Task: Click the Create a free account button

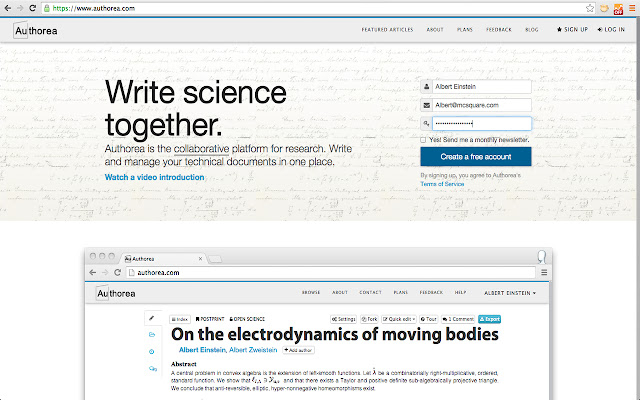Action: 476,157
